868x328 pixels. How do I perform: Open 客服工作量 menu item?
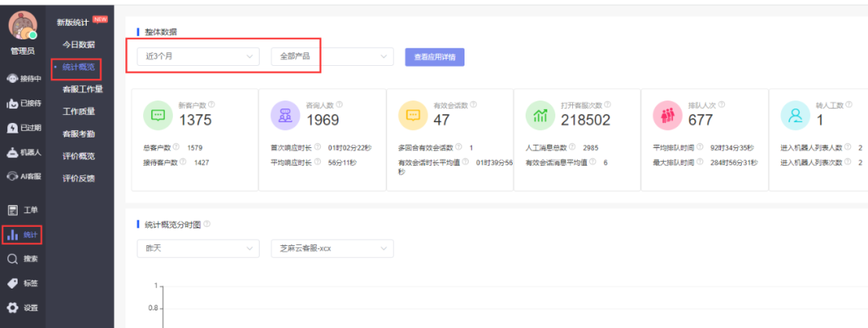click(83, 89)
